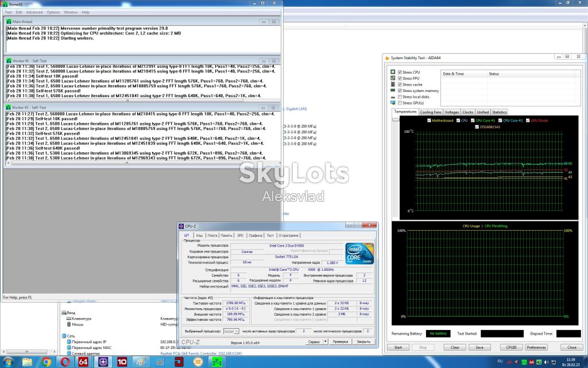The height and width of the screenshot is (368, 588).
Task: Click the RU language indicator in tray
Action: [500, 361]
